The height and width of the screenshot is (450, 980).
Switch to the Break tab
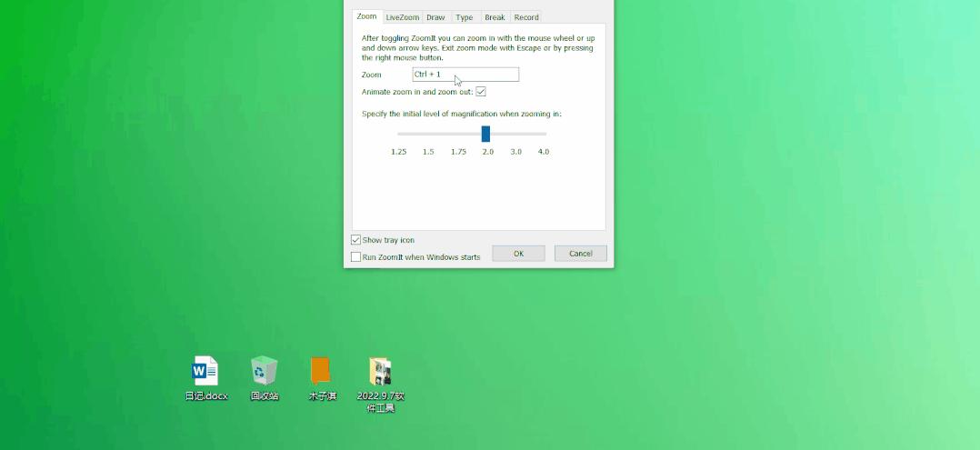495,17
